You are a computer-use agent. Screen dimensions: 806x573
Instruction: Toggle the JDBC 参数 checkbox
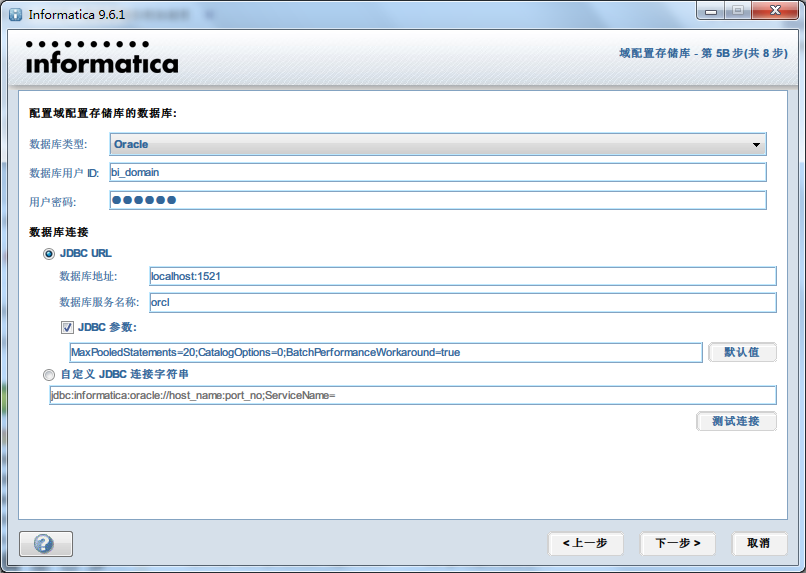coord(67,327)
